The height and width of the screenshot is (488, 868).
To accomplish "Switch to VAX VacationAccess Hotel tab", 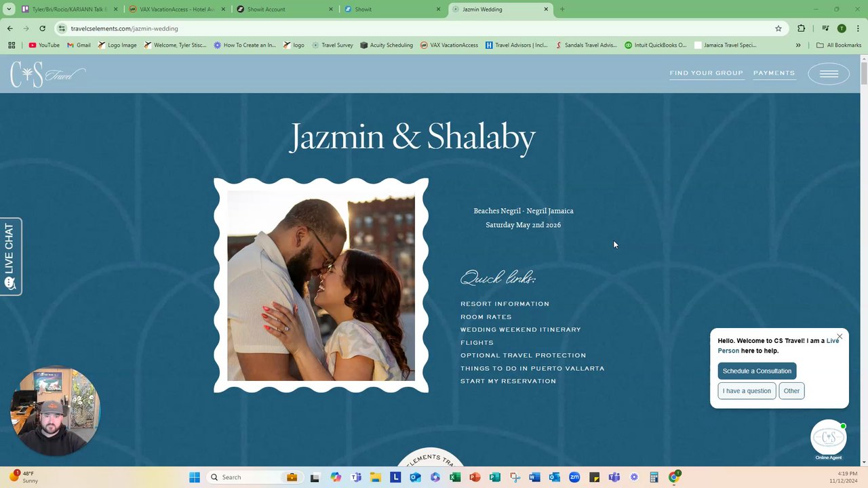I will (x=176, y=9).
